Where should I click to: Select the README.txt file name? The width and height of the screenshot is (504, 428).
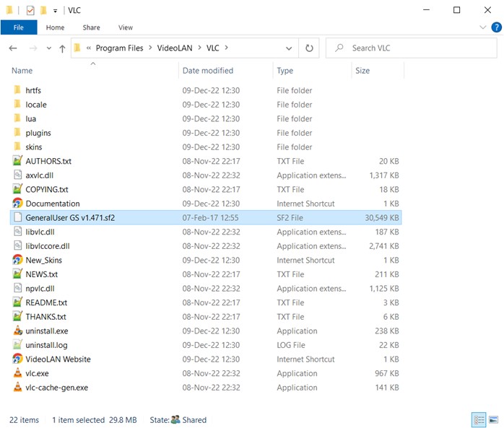pyautogui.click(x=46, y=302)
